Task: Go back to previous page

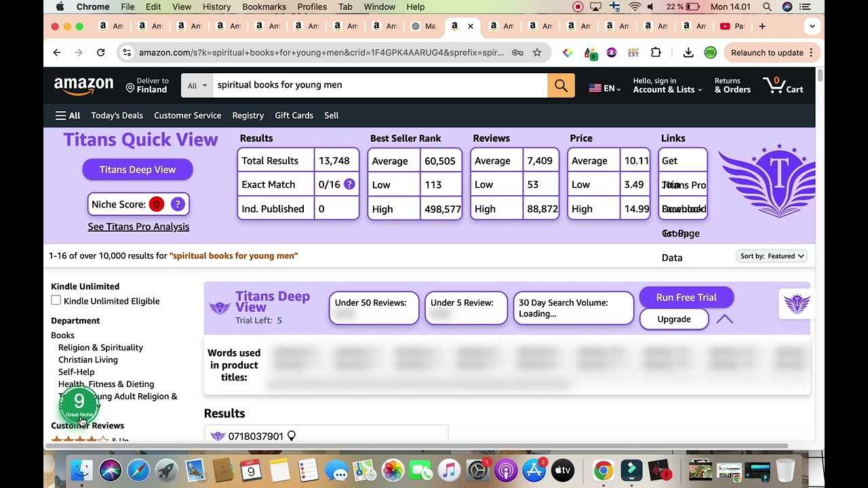Action: pyautogui.click(x=57, y=53)
